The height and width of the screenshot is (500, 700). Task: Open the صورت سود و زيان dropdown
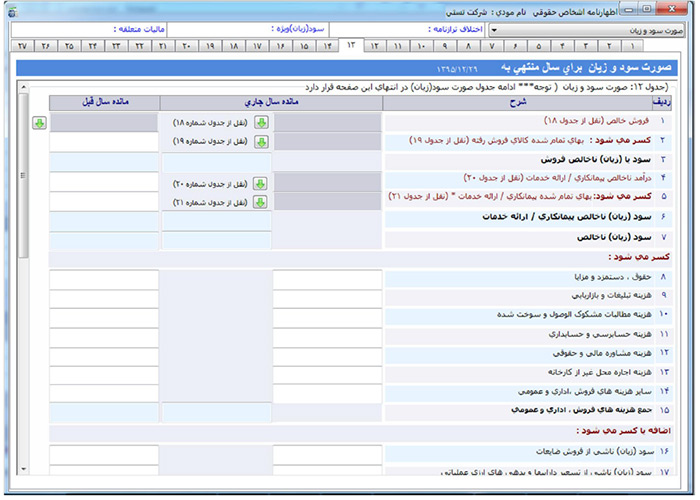[495, 30]
